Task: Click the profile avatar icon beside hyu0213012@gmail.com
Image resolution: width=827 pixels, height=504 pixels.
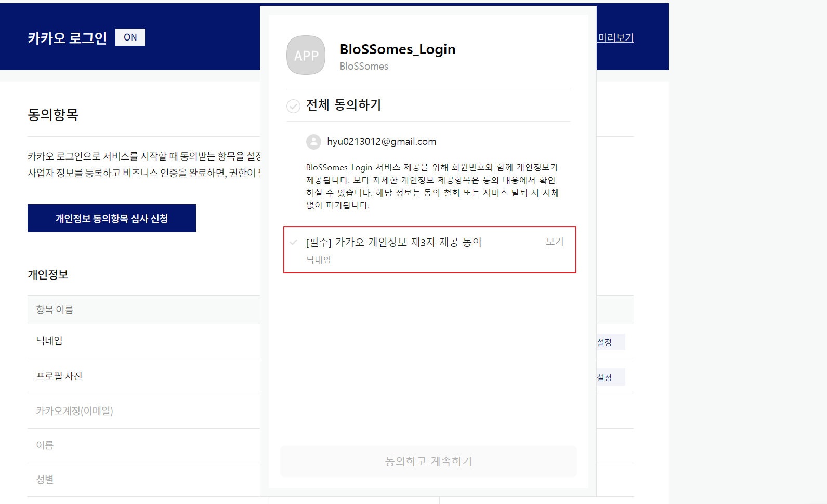Action: click(313, 142)
